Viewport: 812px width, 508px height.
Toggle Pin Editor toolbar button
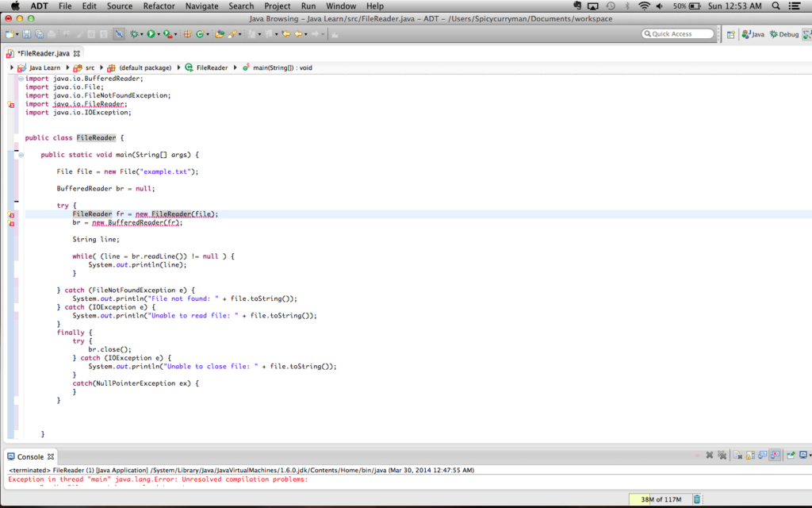(335, 34)
